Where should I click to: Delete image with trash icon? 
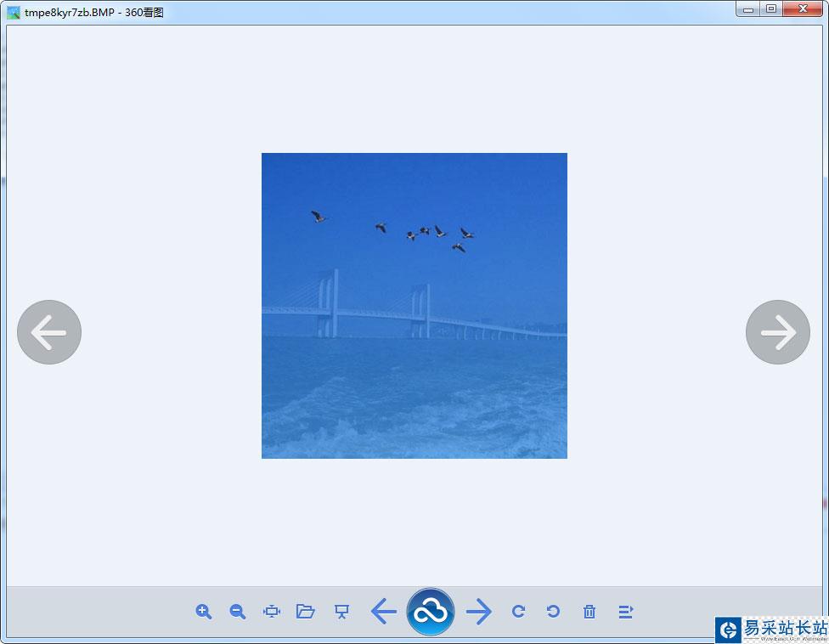(589, 612)
